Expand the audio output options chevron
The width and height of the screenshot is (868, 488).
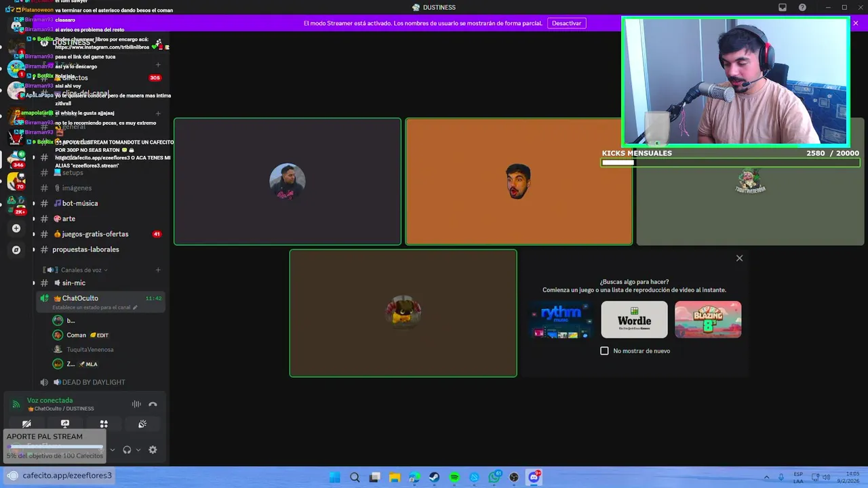(x=138, y=449)
